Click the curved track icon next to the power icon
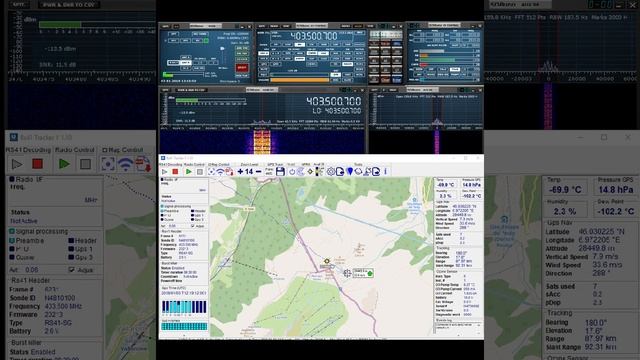 coord(300,172)
